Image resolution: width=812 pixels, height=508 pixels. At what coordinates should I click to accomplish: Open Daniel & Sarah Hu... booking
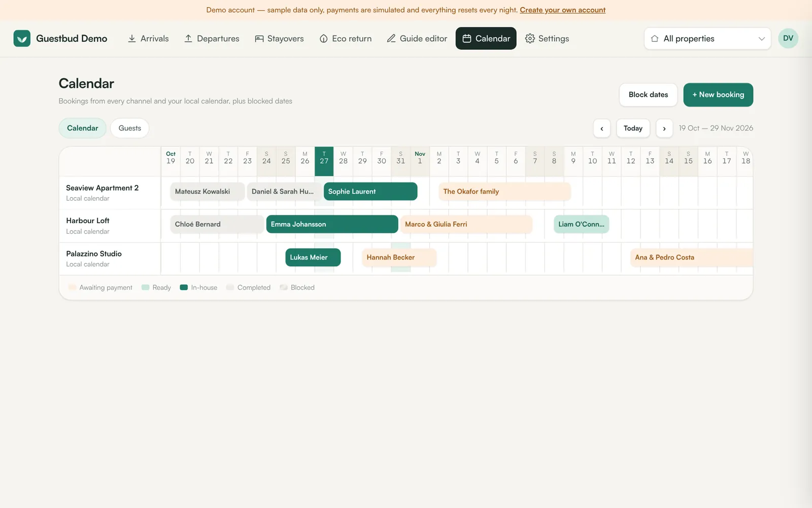coord(284,192)
